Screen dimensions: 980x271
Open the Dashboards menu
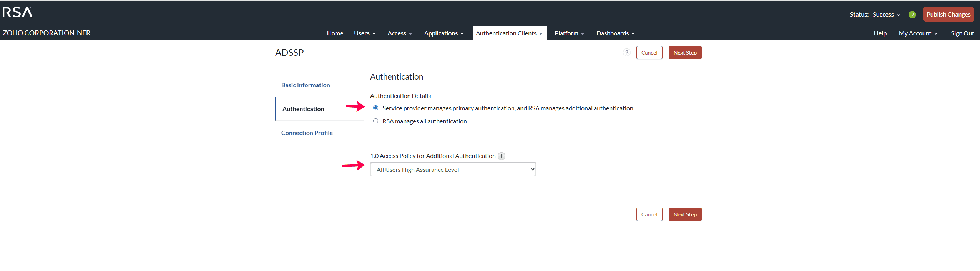(x=615, y=33)
